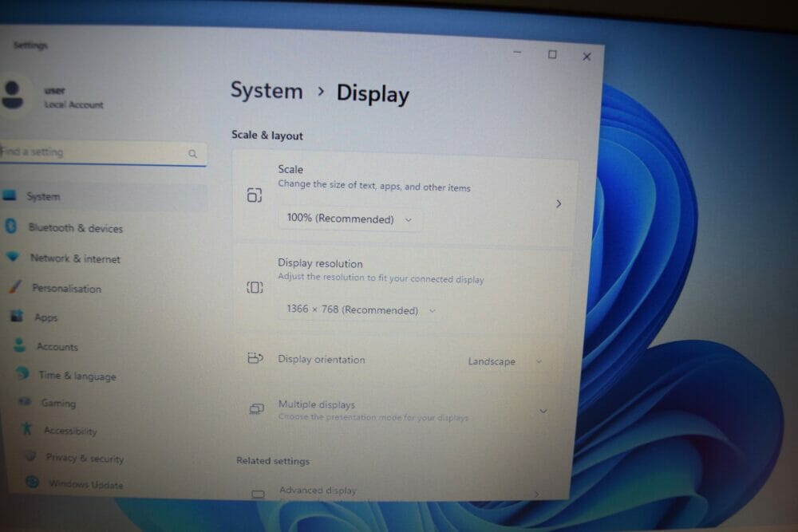Minimize the Settings window

tap(517, 52)
